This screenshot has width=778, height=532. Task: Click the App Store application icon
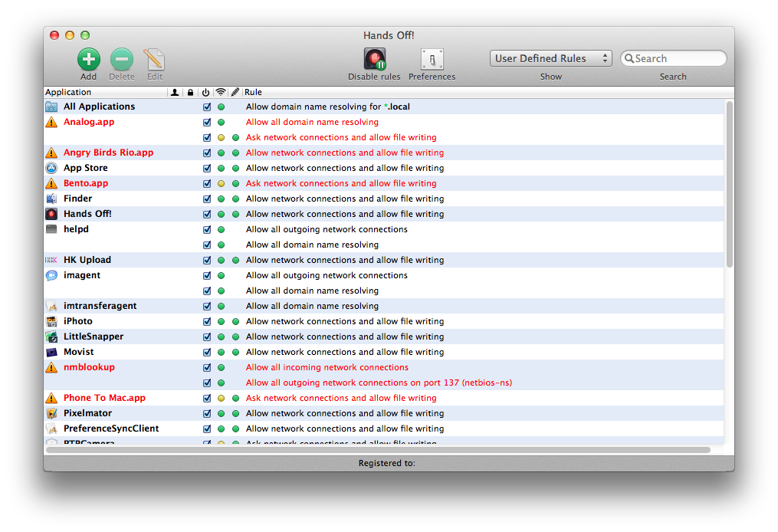coord(51,168)
